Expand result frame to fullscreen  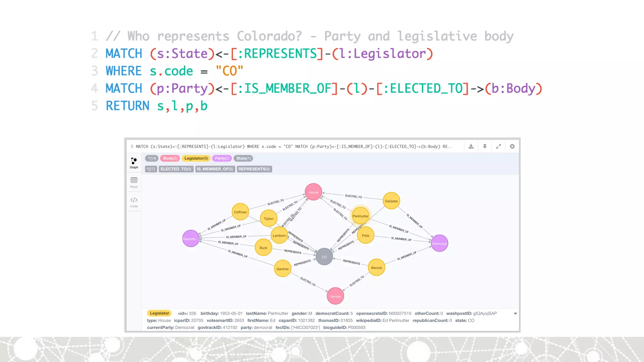498,146
